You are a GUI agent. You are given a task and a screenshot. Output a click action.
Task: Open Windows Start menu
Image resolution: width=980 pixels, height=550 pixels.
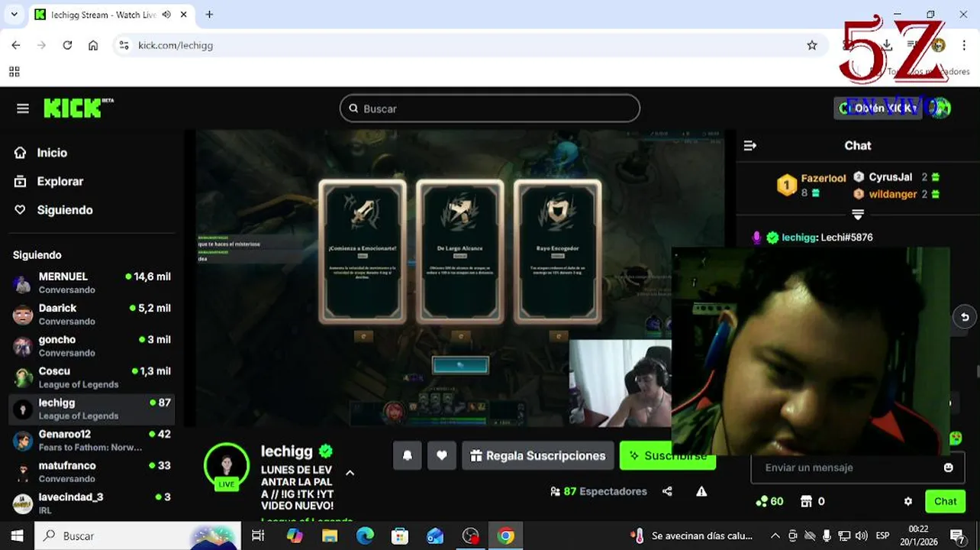point(17,535)
